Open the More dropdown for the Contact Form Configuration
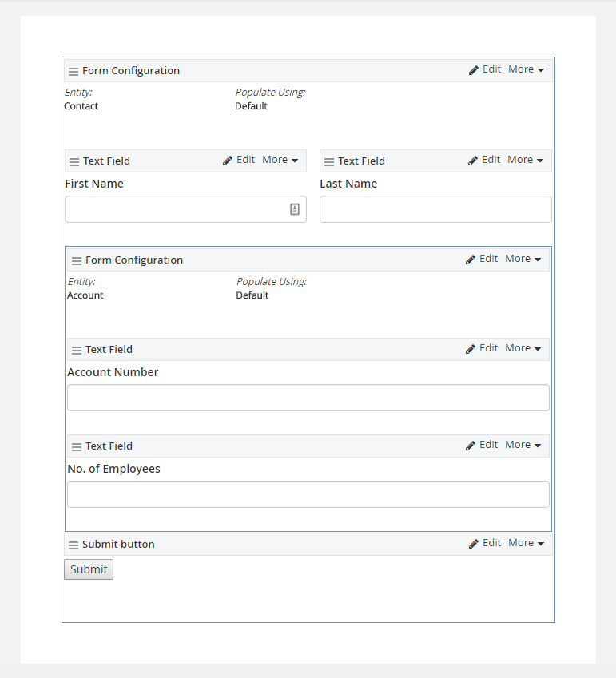 tap(526, 69)
